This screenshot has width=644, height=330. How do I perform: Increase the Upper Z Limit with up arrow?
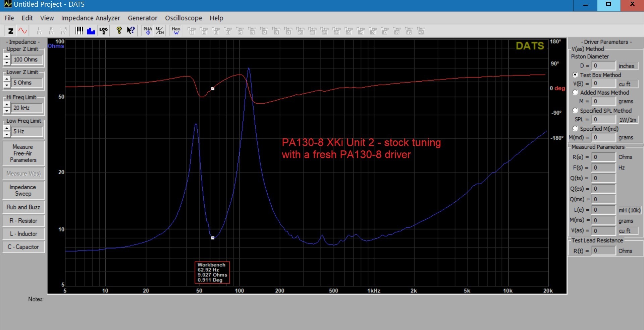tap(7, 57)
